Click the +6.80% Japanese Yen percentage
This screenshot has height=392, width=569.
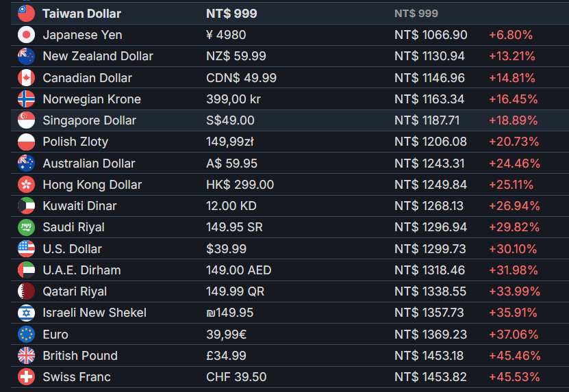tap(511, 35)
